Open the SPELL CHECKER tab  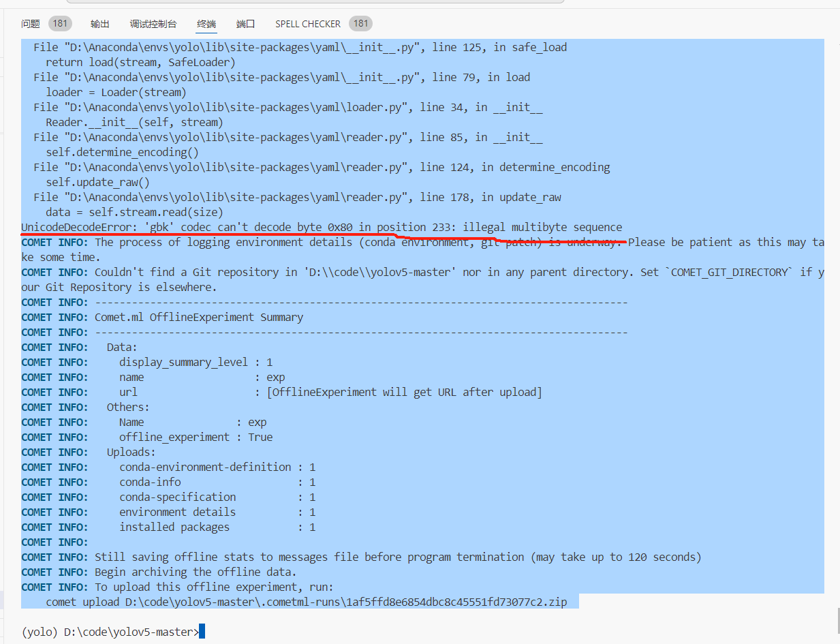(x=308, y=24)
